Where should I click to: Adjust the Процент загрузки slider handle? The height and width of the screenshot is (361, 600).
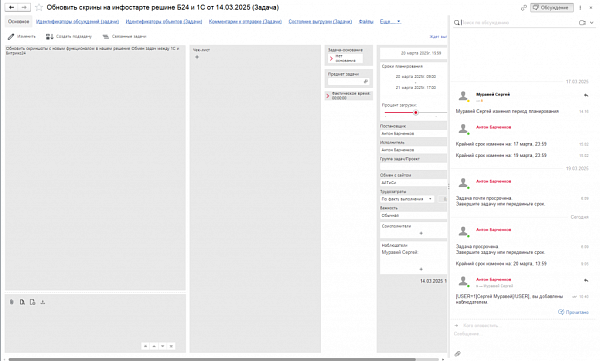pyautogui.click(x=416, y=113)
